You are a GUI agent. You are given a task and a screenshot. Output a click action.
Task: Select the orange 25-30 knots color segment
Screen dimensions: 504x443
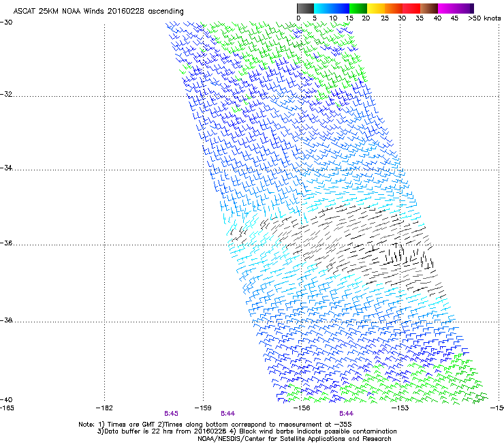point(394,8)
